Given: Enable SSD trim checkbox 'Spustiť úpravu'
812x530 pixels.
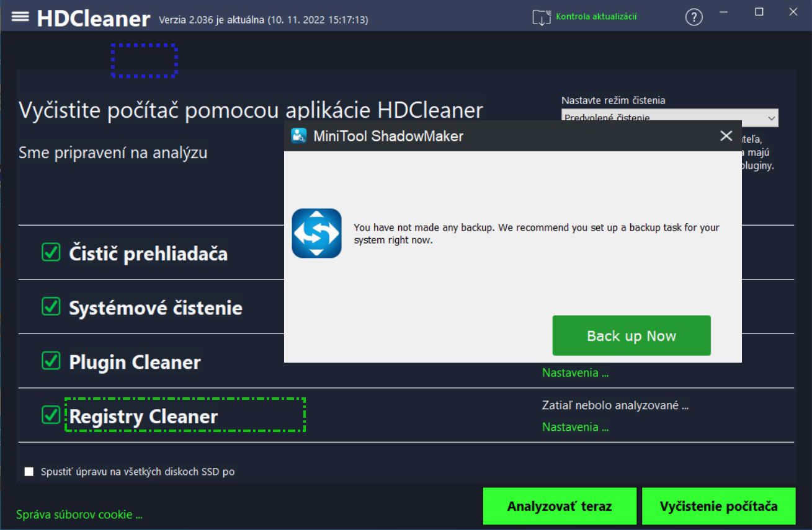Looking at the screenshot, I should [29, 472].
